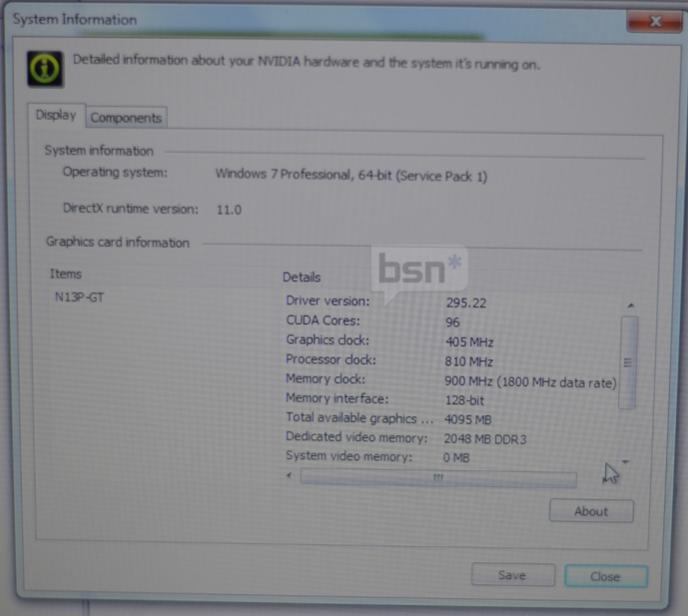688x616 pixels.
Task: Click the Items column header
Action: 66,274
